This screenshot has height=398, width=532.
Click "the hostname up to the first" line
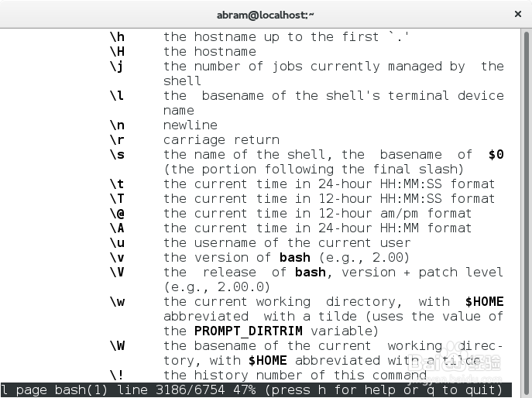click(x=287, y=36)
